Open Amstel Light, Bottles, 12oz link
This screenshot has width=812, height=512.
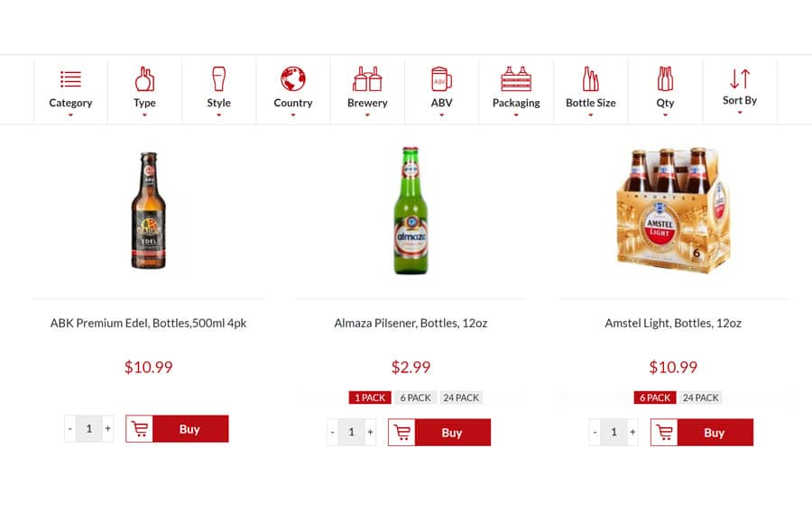click(673, 324)
